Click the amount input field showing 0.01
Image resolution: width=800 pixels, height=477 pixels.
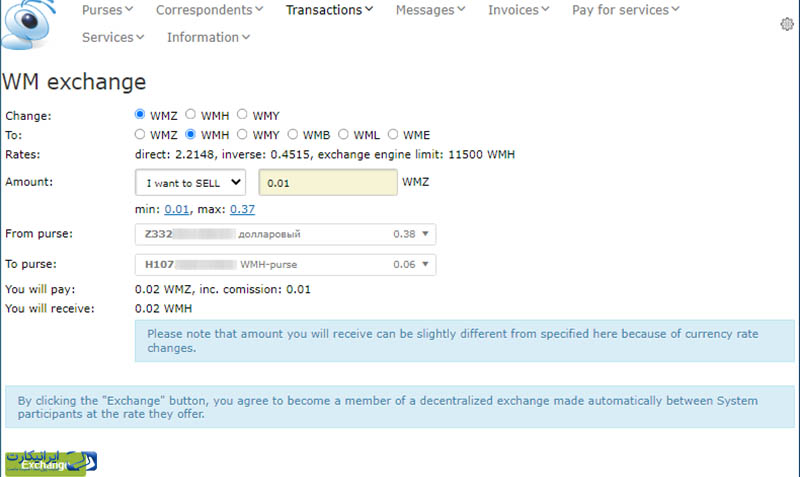(328, 183)
